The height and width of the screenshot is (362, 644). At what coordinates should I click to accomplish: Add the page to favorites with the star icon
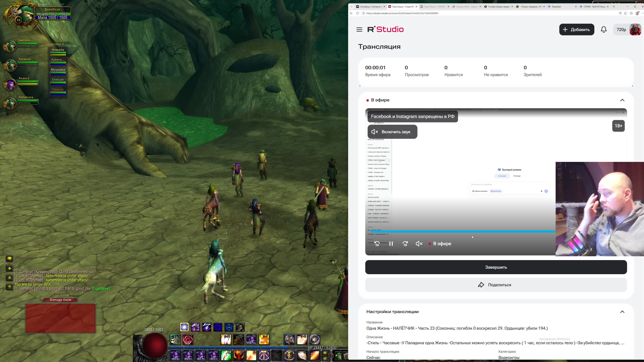tap(625, 13)
